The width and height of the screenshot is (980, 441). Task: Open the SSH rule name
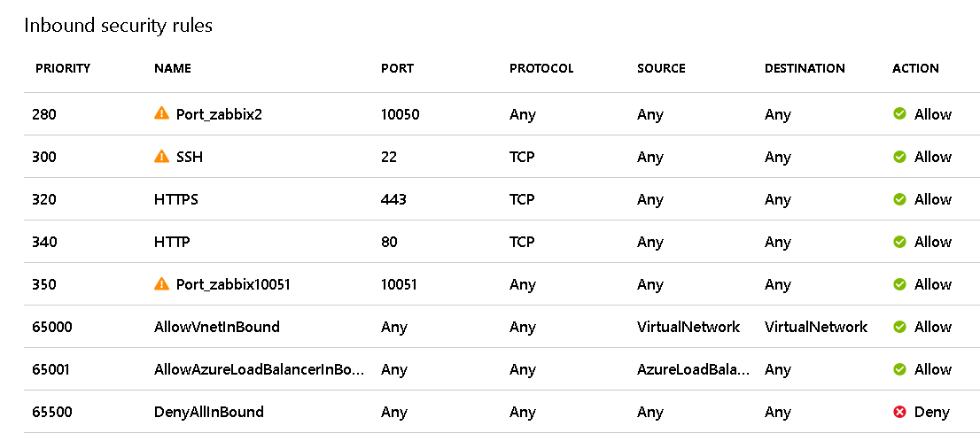pyautogui.click(x=190, y=157)
